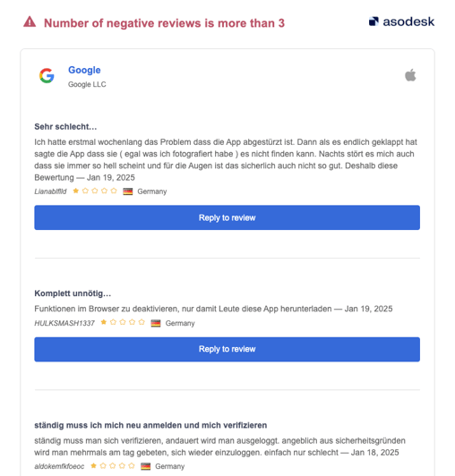455x476 pixels.
Task: Click the 'Sehr schlecht...' review title
Action: [x=65, y=126]
